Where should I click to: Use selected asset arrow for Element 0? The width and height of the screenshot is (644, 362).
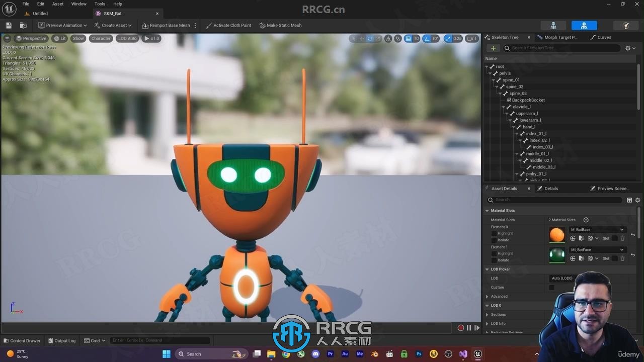click(x=573, y=238)
